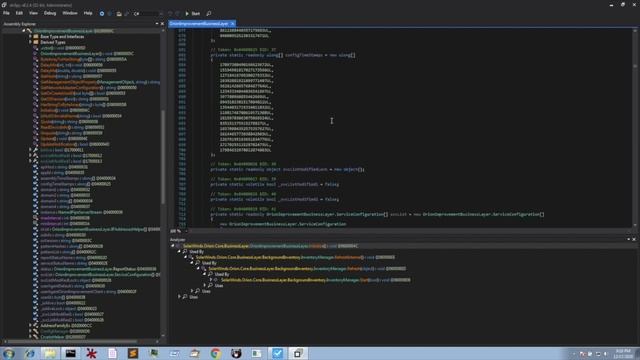Close the Assembly Explorer panel

(162, 24)
